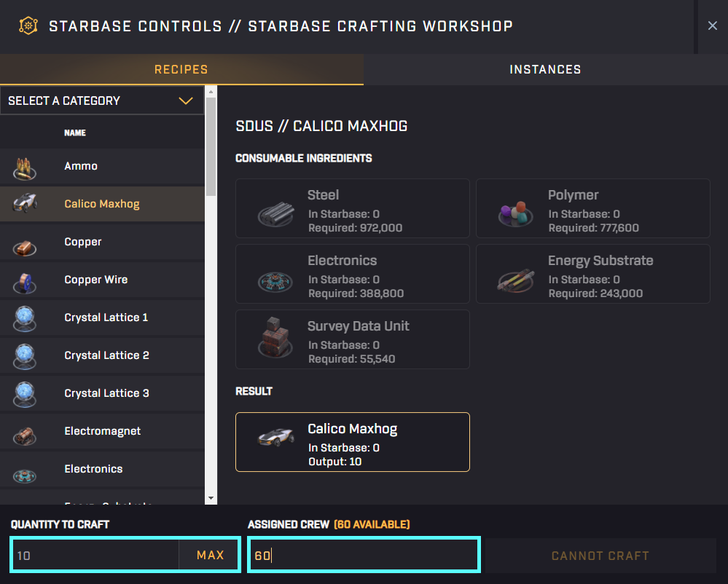Focus the Assigned Crew input field
The width and height of the screenshot is (728, 584).
coord(363,556)
